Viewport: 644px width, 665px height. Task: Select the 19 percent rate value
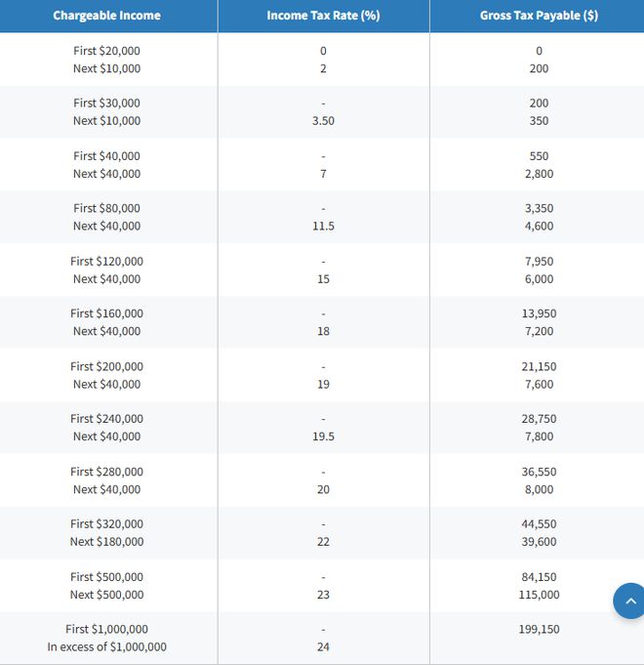(323, 384)
